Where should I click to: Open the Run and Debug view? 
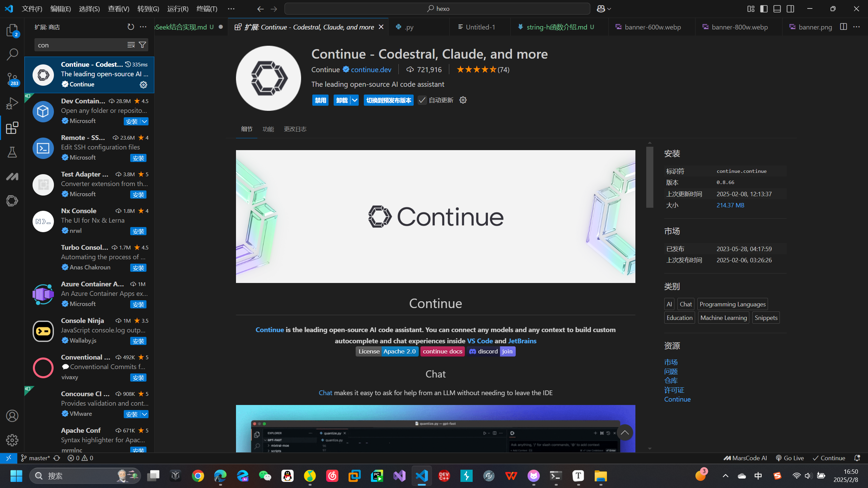pos(12,103)
